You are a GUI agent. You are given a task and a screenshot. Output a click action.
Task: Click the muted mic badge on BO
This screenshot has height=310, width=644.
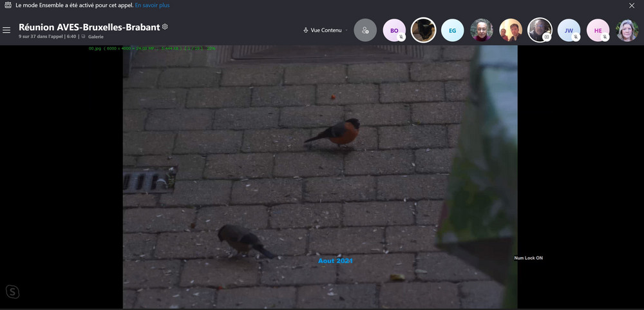click(401, 37)
